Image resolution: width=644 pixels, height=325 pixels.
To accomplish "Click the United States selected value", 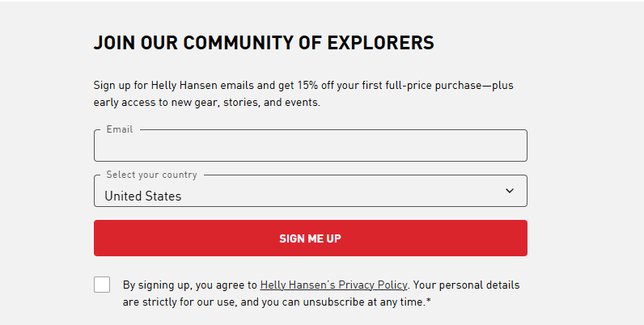I will [x=143, y=196].
